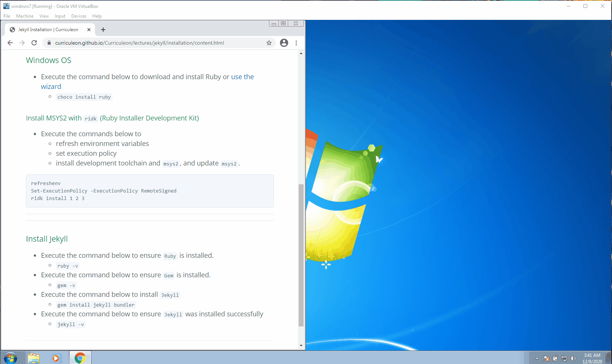Click the padlock icon in the address bar
This screenshot has height=364, width=612.
[49, 43]
